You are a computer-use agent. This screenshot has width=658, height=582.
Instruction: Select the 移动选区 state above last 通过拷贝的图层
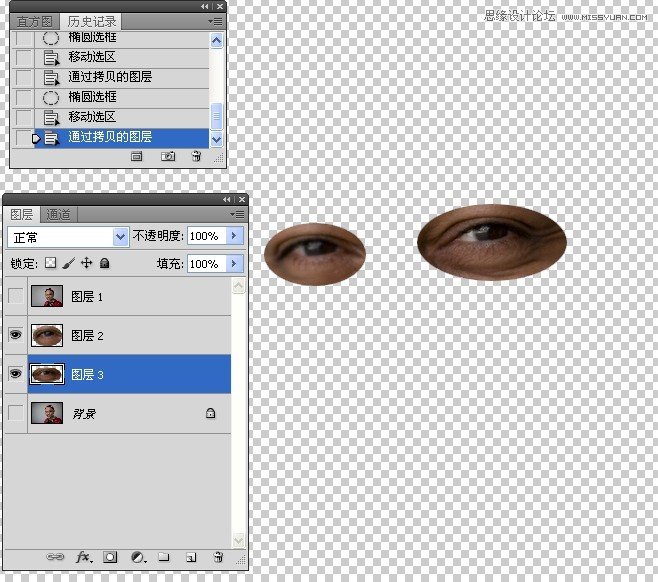pyautogui.click(x=121, y=117)
